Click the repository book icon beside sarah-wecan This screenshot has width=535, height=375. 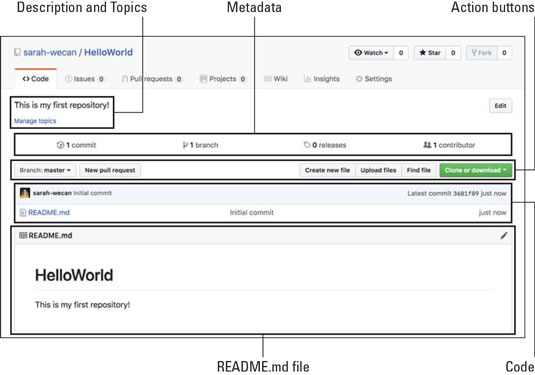pos(17,53)
